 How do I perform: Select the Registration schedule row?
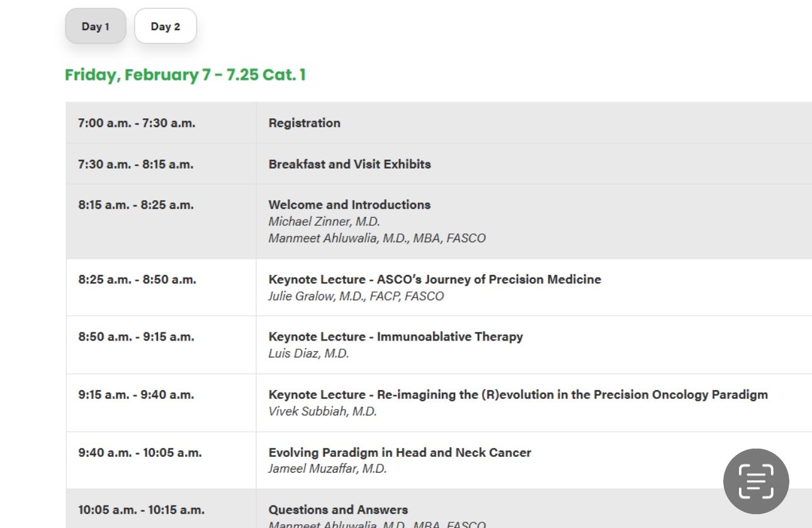tap(439, 123)
